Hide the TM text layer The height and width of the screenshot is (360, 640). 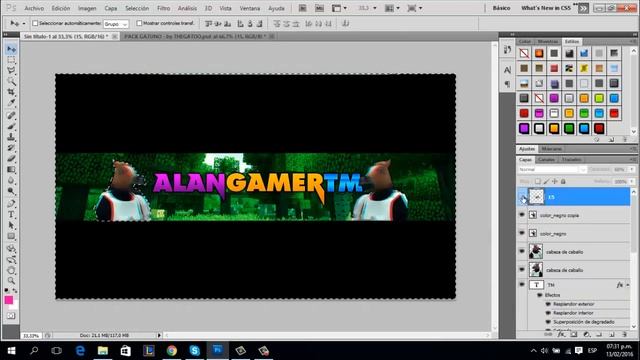click(522, 284)
